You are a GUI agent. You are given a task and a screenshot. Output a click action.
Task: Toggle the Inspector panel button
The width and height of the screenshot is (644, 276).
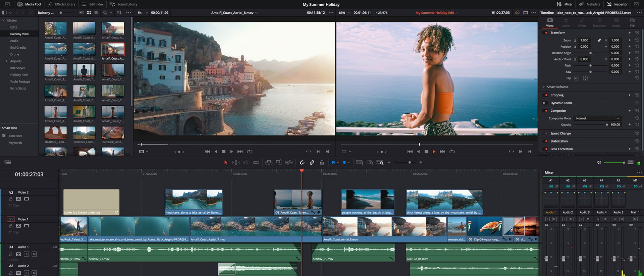tap(617, 4)
